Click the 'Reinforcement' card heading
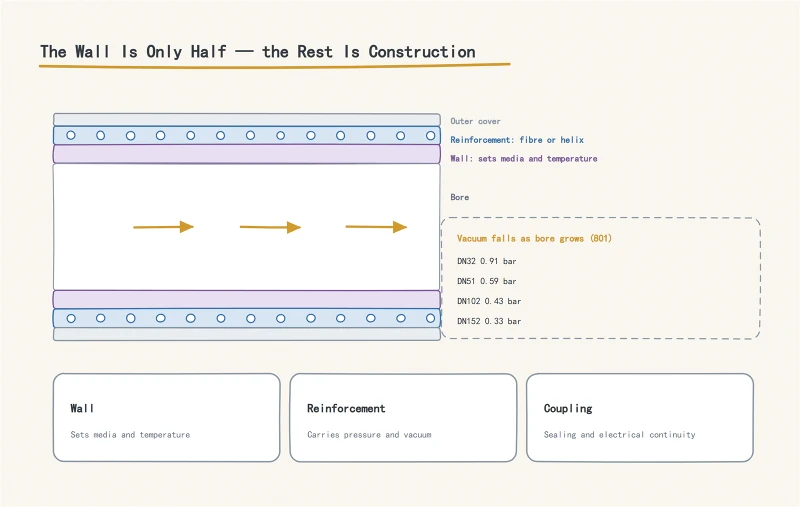 [x=346, y=408]
